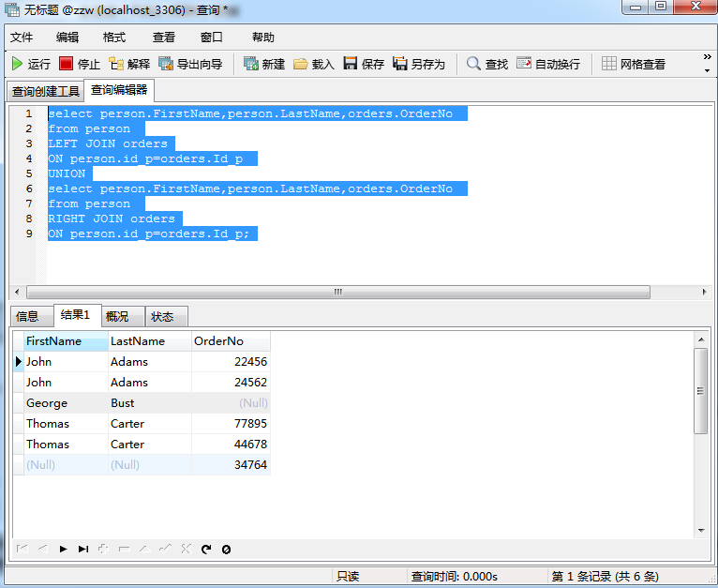Click the edit record triangle icon
The width and height of the screenshot is (718, 588).
144,549
